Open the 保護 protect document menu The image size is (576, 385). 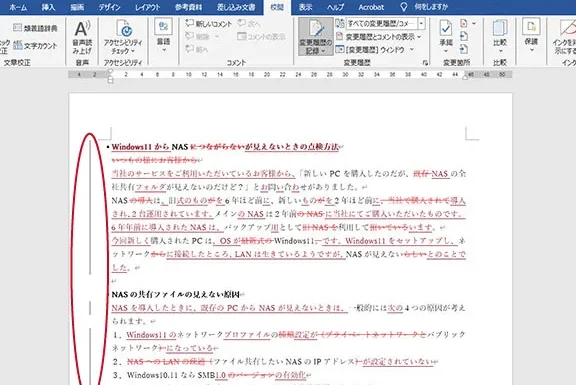[531, 35]
